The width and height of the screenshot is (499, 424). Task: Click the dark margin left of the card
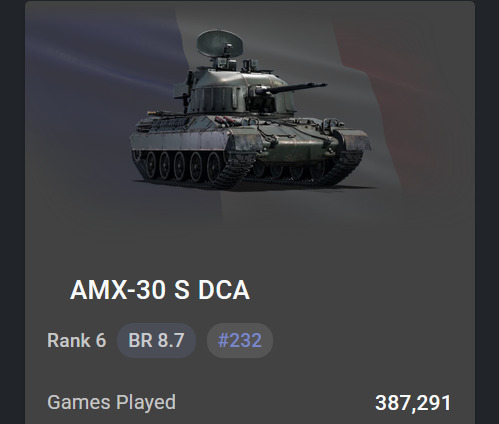12,212
